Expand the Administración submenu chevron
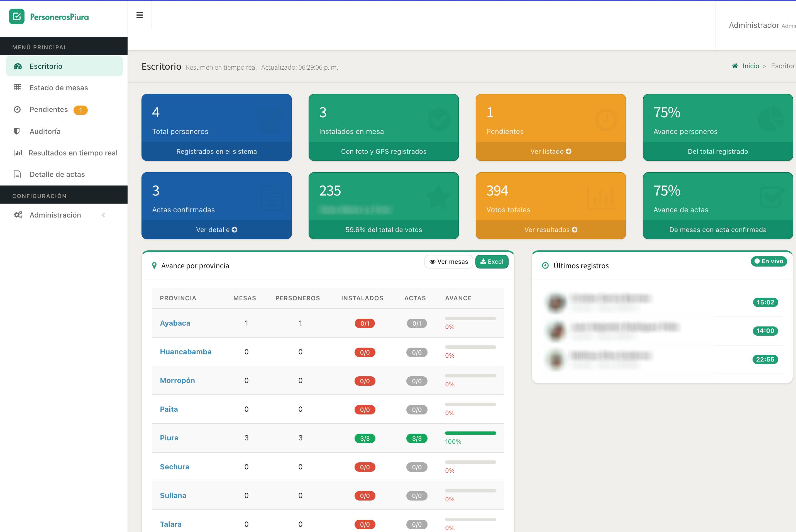The width and height of the screenshot is (796, 532). click(103, 215)
